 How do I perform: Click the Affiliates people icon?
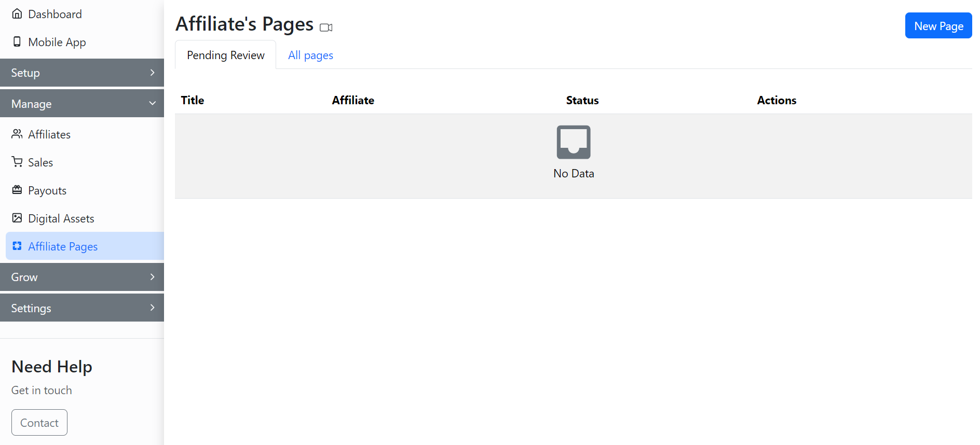point(17,134)
